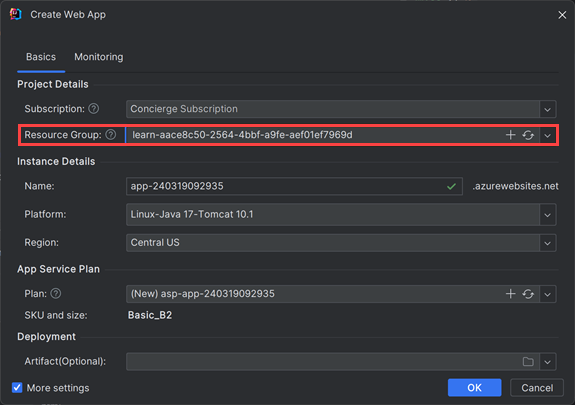
Task: Expand the Region dropdown
Action: 547,243
